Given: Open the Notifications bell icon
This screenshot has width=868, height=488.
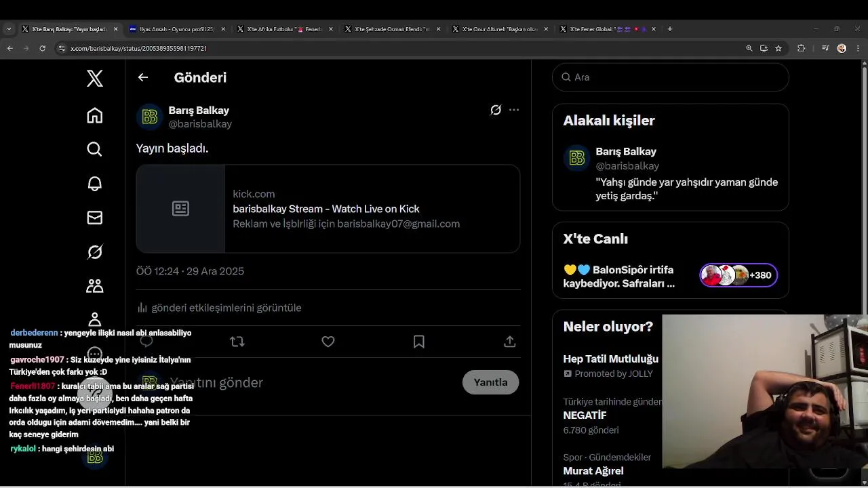Looking at the screenshot, I should (95, 184).
